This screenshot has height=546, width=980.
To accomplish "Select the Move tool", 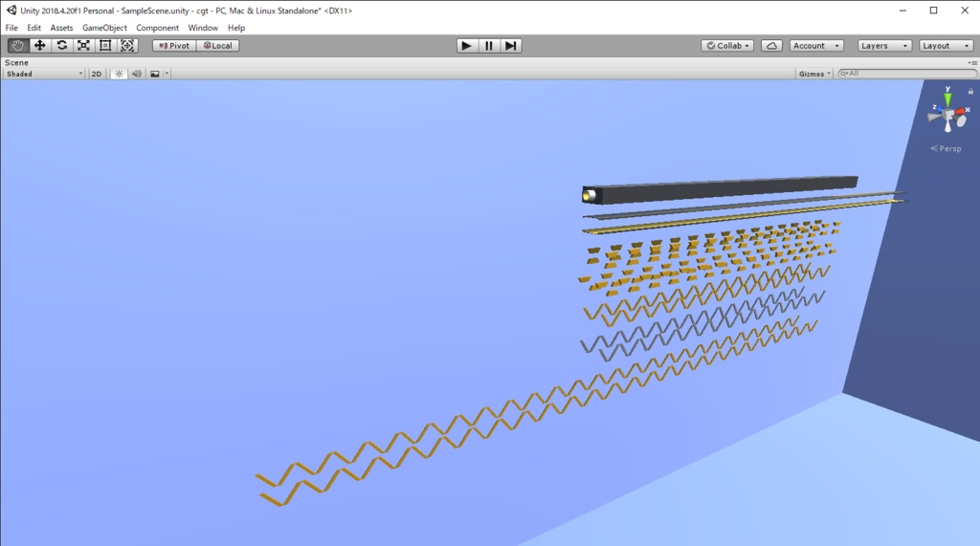I will pos(40,46).
